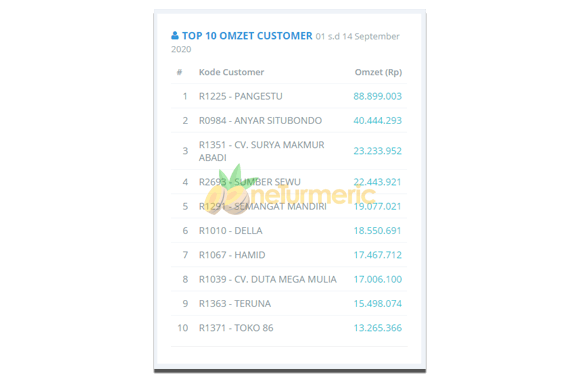Select customer R1010 - DELLA
580x380 pixels.
pyautogui.click(x=230, y=231)
